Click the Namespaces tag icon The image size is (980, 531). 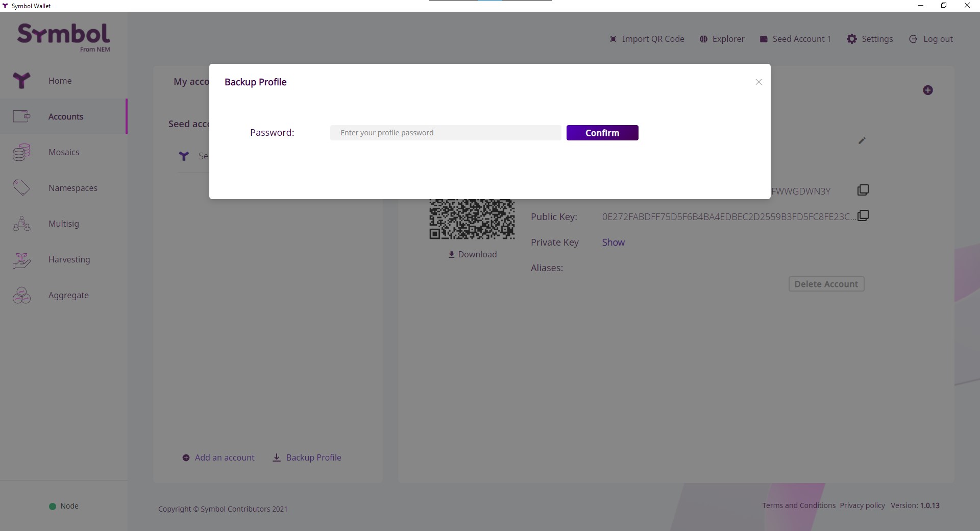tap(21, 188)
